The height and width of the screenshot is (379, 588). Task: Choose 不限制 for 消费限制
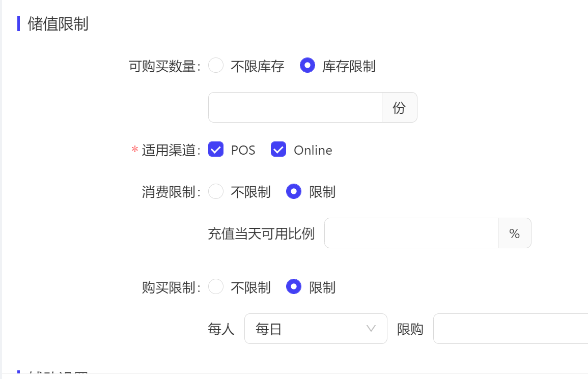pos(216,191)
